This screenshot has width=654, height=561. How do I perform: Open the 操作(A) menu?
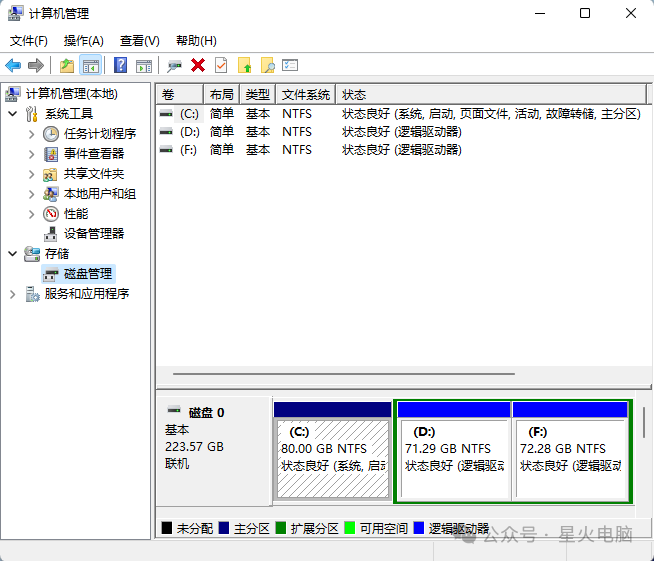tap(83, 41)
